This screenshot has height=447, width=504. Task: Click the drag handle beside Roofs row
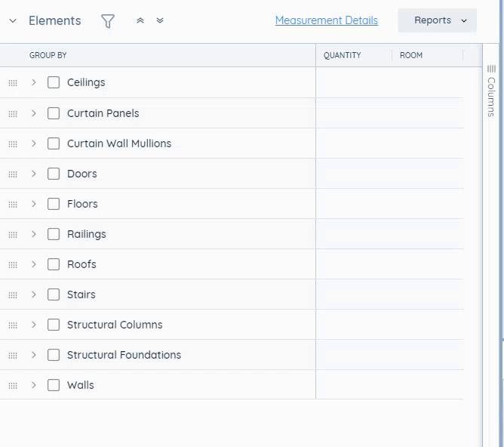(x=13, y=265)
